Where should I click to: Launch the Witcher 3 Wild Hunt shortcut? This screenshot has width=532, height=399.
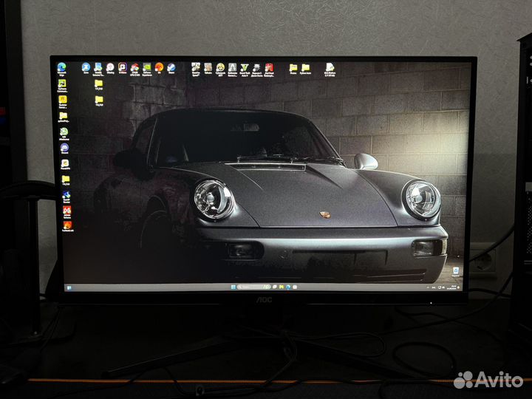pyautogui.click(x=257, y=70)
